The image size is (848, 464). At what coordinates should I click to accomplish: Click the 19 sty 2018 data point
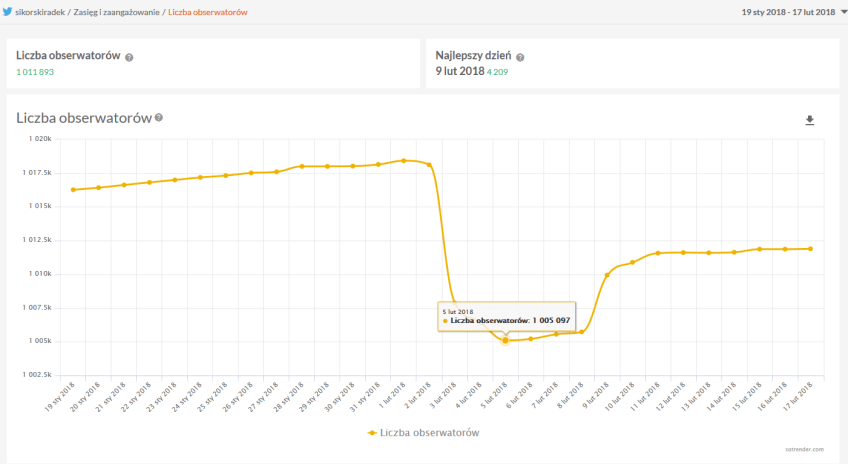(x=73, y=190)
